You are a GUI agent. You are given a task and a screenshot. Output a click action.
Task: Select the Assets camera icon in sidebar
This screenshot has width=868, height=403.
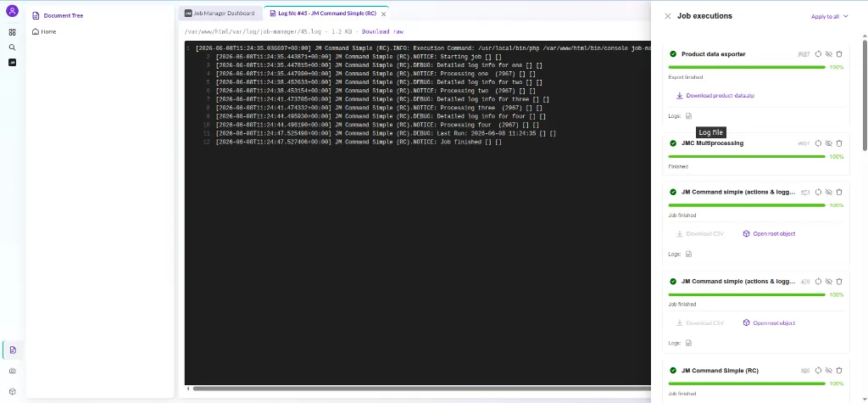[13, 371]
